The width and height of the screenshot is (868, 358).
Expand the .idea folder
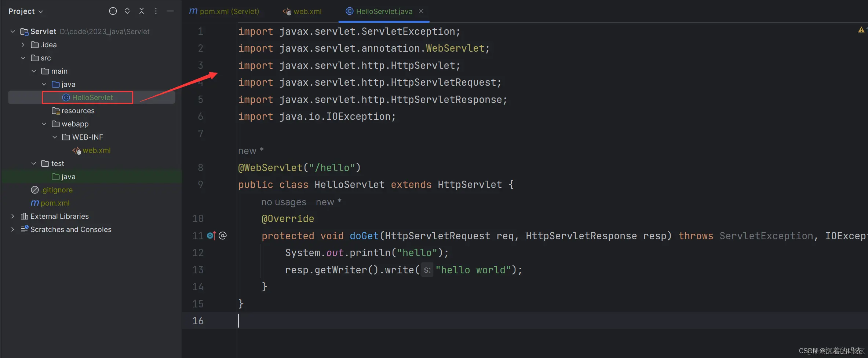click(23, 45)
